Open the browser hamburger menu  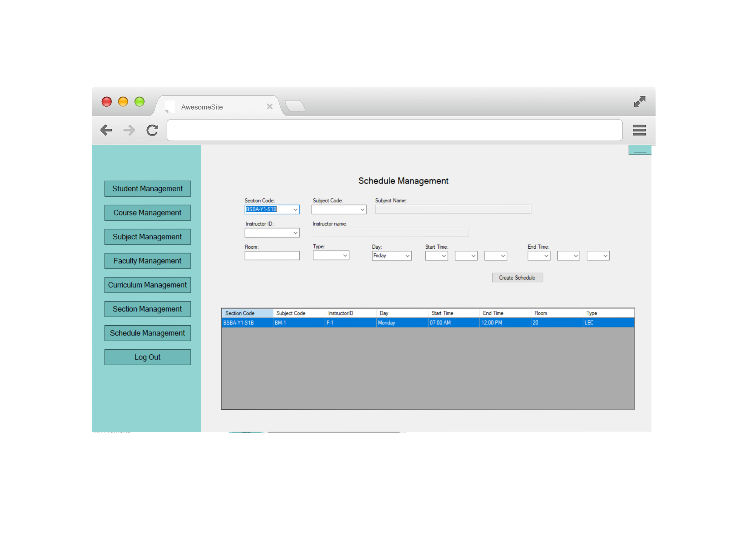[x=639, y=130]
